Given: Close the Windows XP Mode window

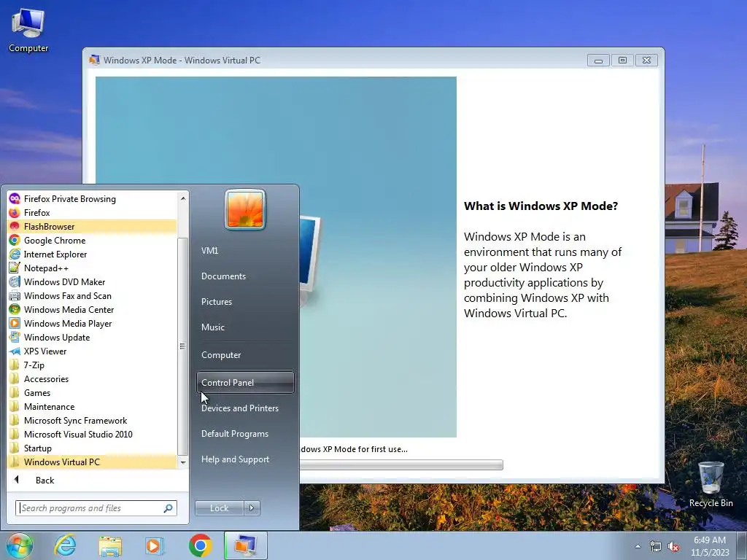Looking at the screenshot, I should click(x=646, y=61).
